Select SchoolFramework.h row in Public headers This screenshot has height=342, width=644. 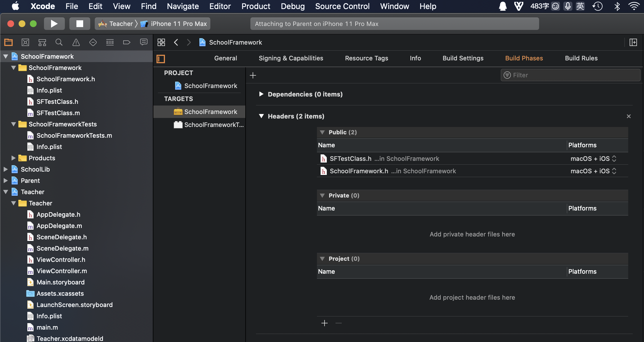click(x=472, y=171)
